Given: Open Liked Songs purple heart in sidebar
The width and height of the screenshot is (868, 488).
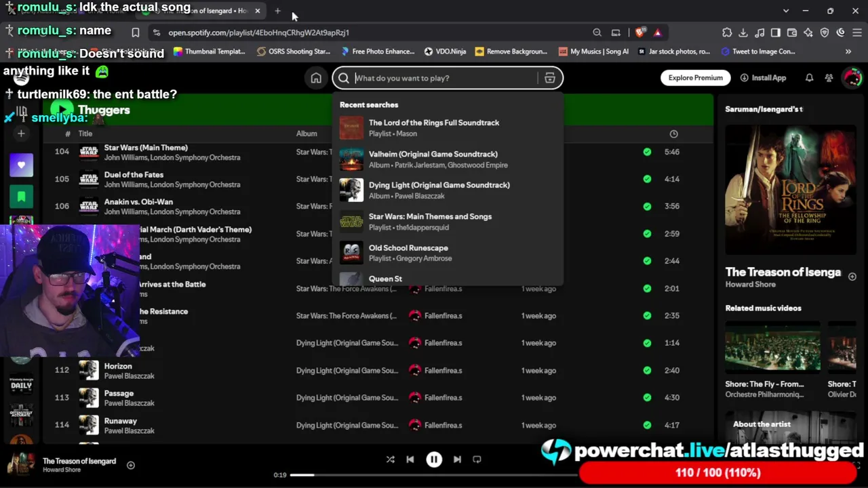Looking at the screenshot, I should point(21,165).
